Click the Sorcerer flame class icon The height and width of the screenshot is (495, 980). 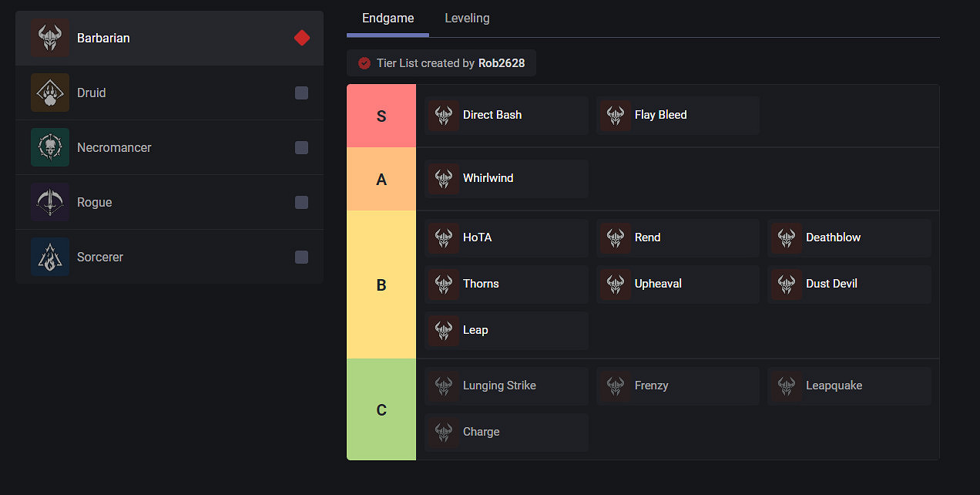[x=50, y=257]
